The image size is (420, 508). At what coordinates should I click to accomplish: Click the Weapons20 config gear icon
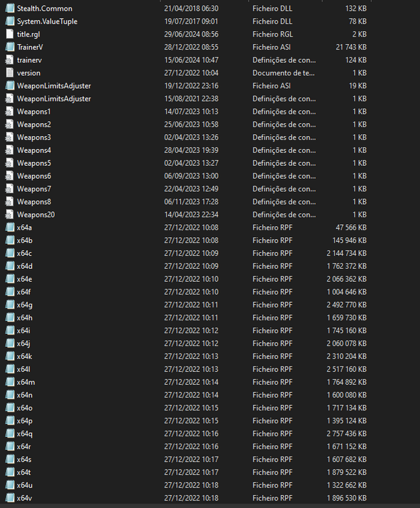tap(9, 215)
